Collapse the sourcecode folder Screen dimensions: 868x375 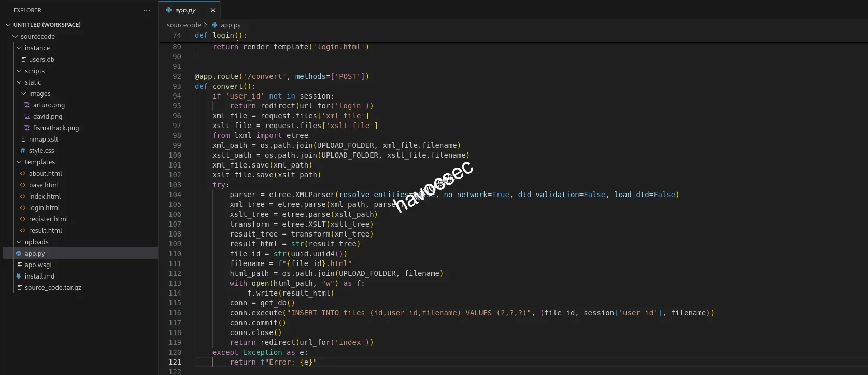tap(15, 37)
